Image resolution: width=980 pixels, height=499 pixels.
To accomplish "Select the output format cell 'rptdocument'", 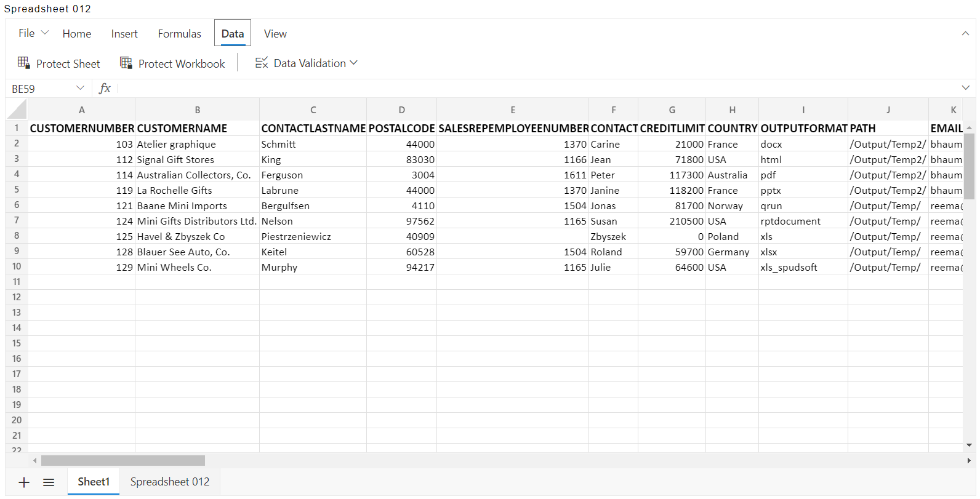I will coord(803,221).
